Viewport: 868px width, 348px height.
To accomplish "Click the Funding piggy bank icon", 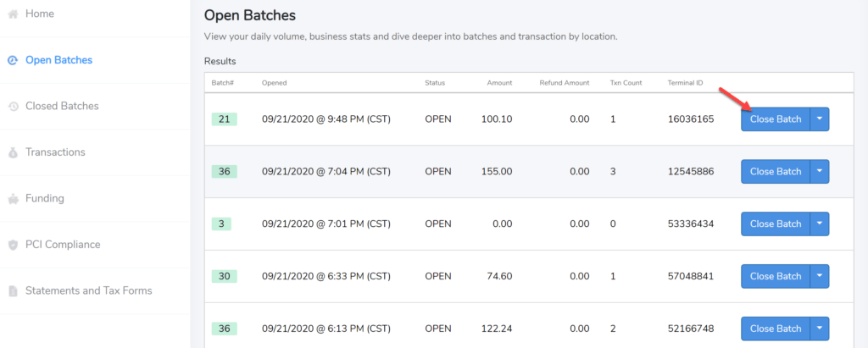I will [x=14, y=199].
